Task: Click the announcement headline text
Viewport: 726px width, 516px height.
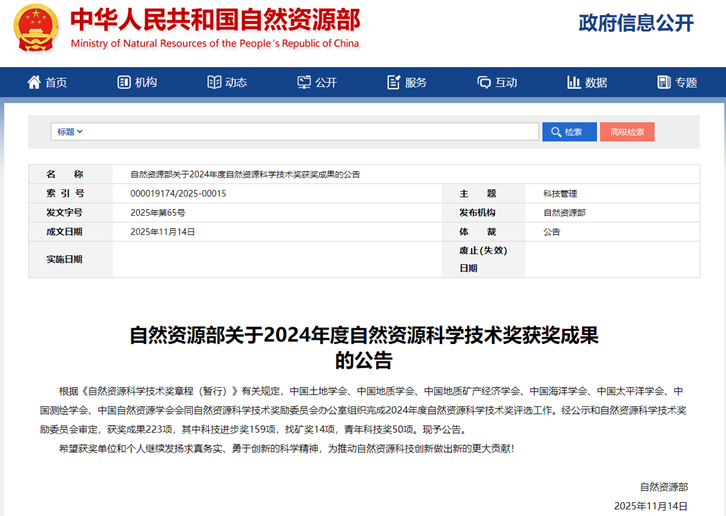Action: pos(363,346)
